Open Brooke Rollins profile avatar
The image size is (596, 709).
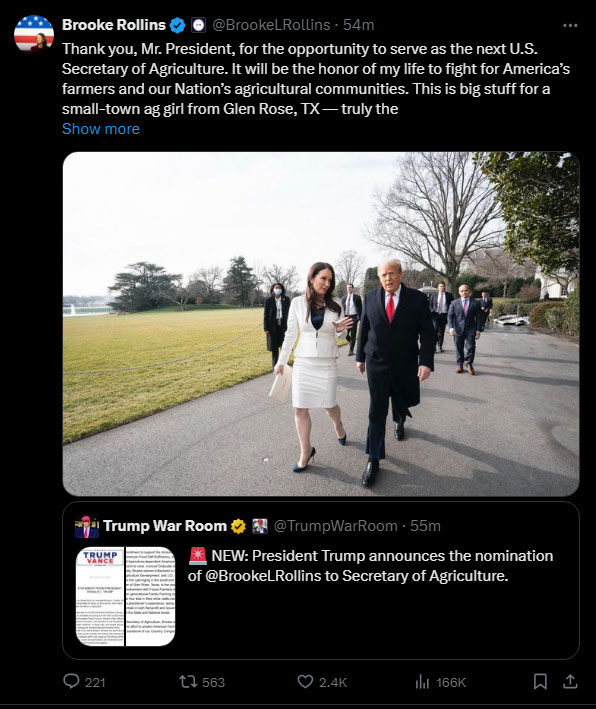tap(34, 34)
